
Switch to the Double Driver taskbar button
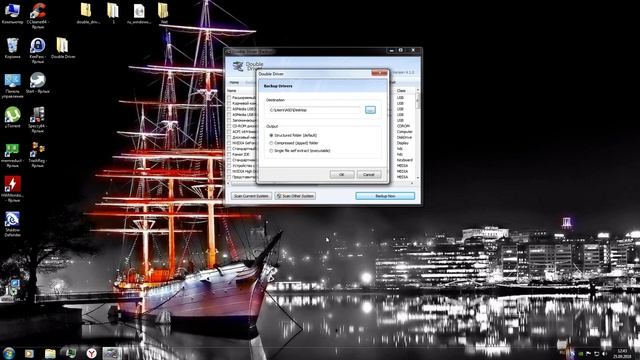[x=112, y=353]
